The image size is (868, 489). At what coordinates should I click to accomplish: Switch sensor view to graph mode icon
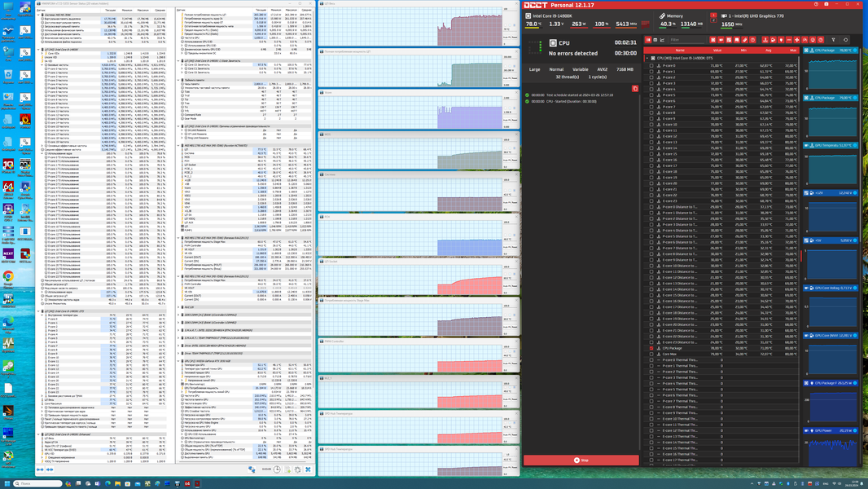coord(662,40)
